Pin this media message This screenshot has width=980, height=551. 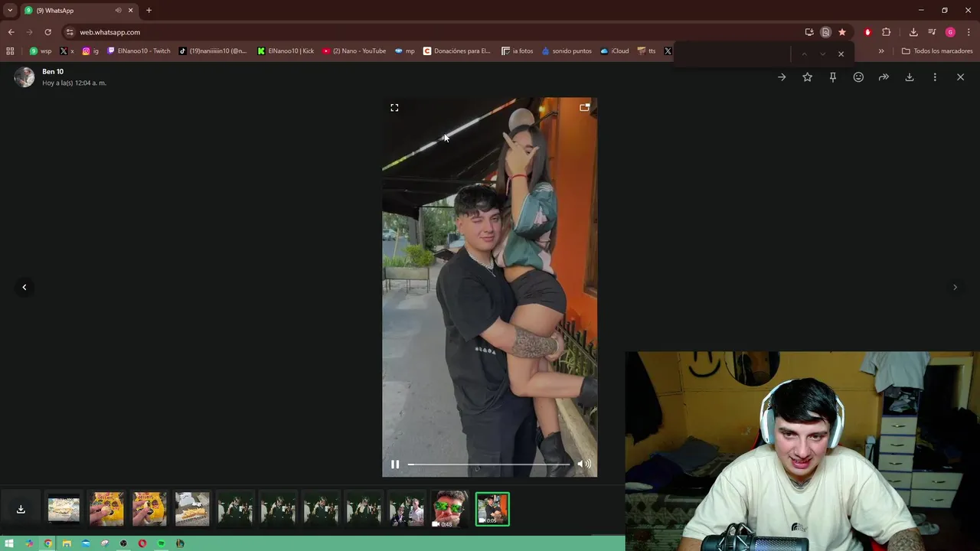coord(833,77)
